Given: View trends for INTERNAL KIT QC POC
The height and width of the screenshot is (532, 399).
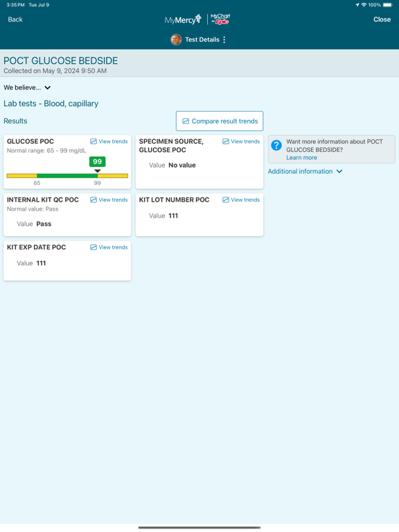Looking at the screenshot, I should [x=109, y=199].
